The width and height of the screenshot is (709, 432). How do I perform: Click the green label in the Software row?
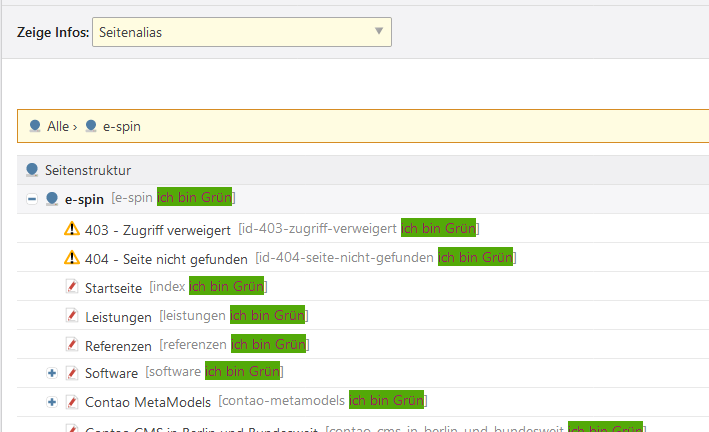click(x=242, y=371)
